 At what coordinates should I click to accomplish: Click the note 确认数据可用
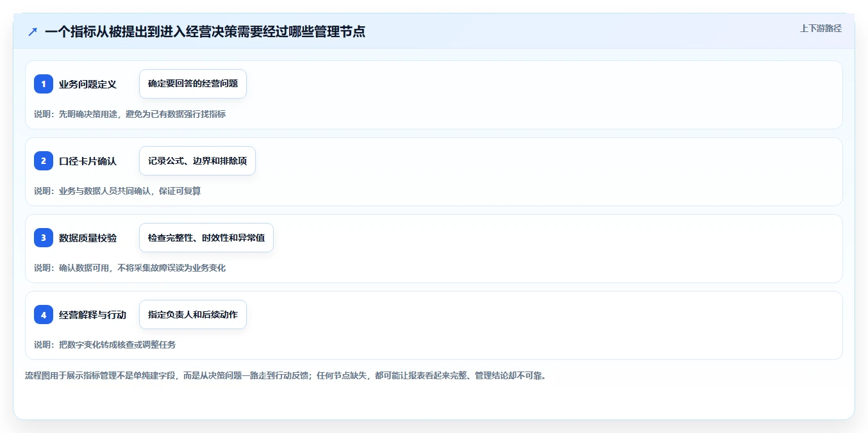[129, 268]
